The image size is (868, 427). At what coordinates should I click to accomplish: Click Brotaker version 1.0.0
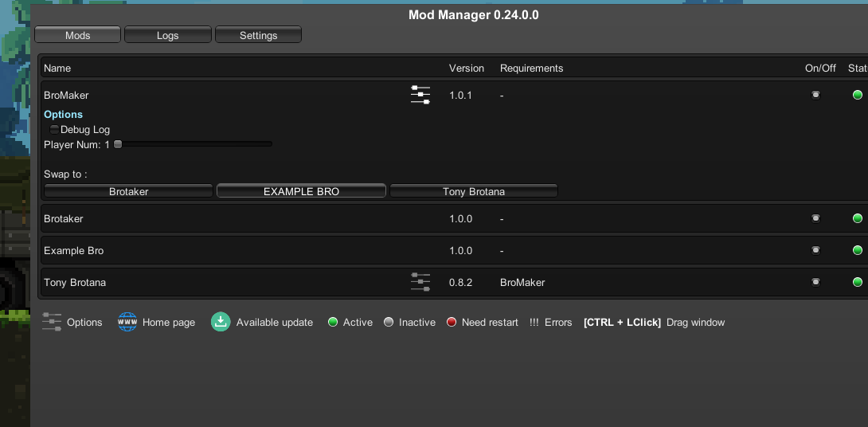point(460,219)
